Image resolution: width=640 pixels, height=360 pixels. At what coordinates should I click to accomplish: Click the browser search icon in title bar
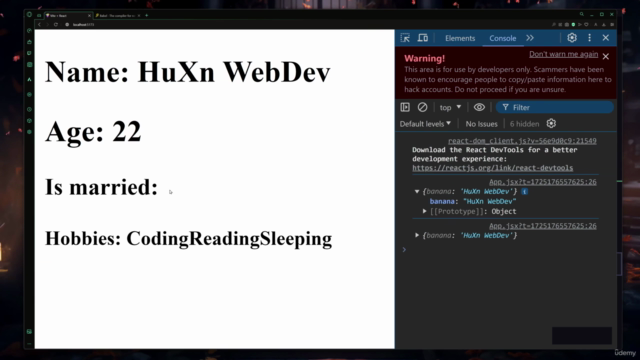tap(582, 14)
